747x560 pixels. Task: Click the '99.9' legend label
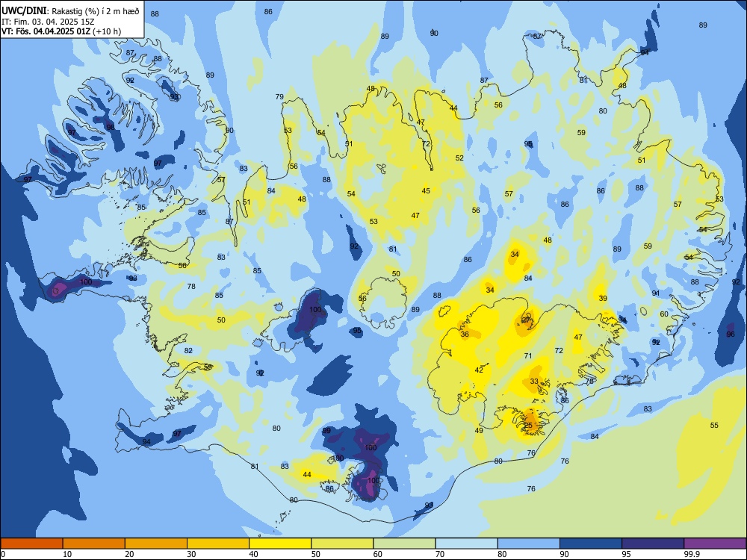click(x=691, y=554)
